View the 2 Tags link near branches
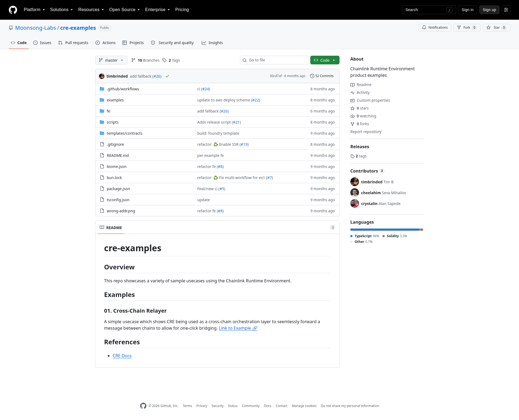The height and width of the screenshot is (420, 519). 171,60
